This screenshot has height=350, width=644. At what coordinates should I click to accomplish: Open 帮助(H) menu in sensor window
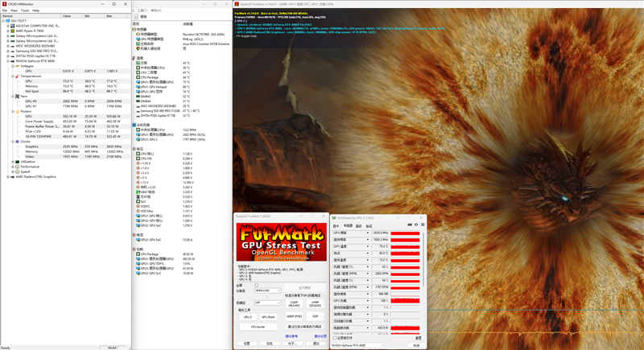pos(155,10)
